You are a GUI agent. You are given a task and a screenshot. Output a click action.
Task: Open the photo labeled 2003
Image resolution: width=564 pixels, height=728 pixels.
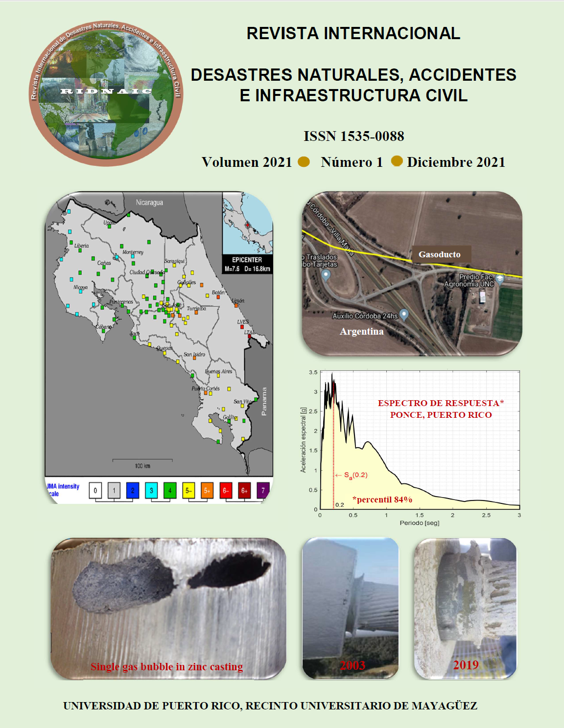[x=351, y=608]
